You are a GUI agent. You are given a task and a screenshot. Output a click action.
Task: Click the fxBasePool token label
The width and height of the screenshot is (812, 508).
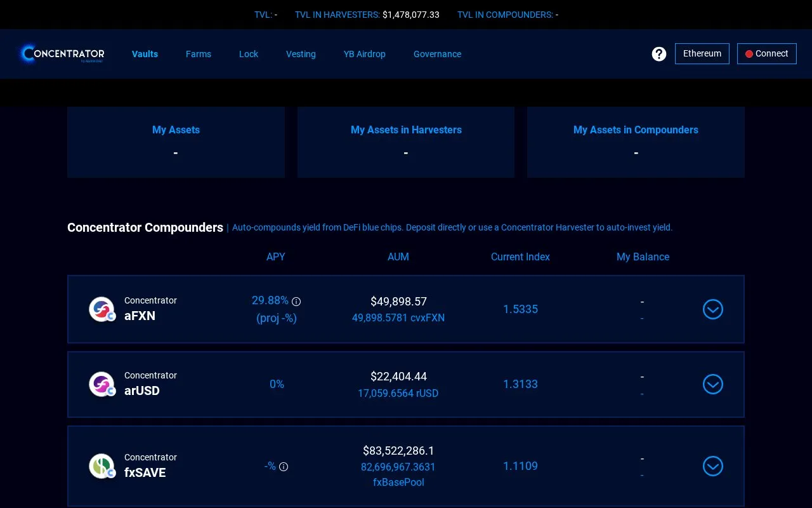click(398, 483)
